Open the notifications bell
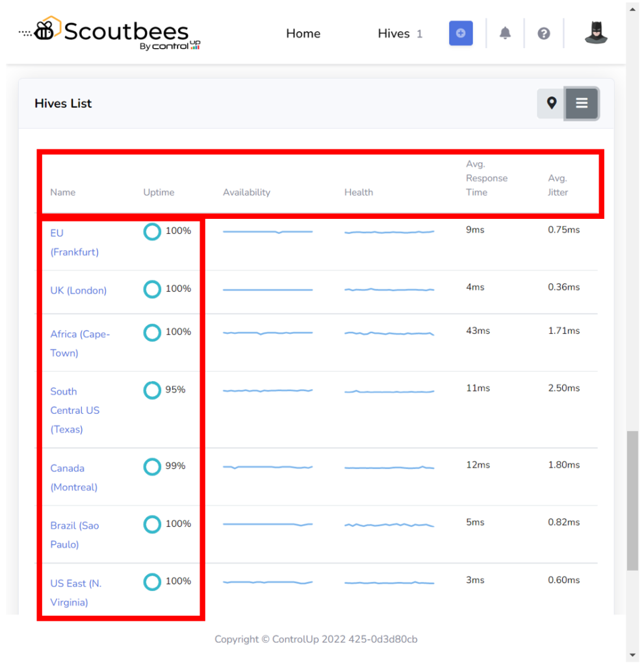 (505, 33)
